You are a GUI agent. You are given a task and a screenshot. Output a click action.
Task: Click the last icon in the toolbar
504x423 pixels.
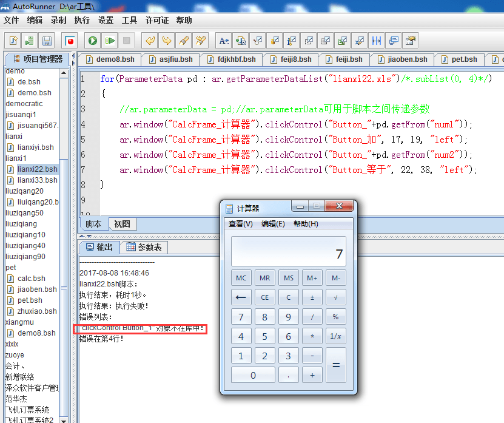pos(411,41)
